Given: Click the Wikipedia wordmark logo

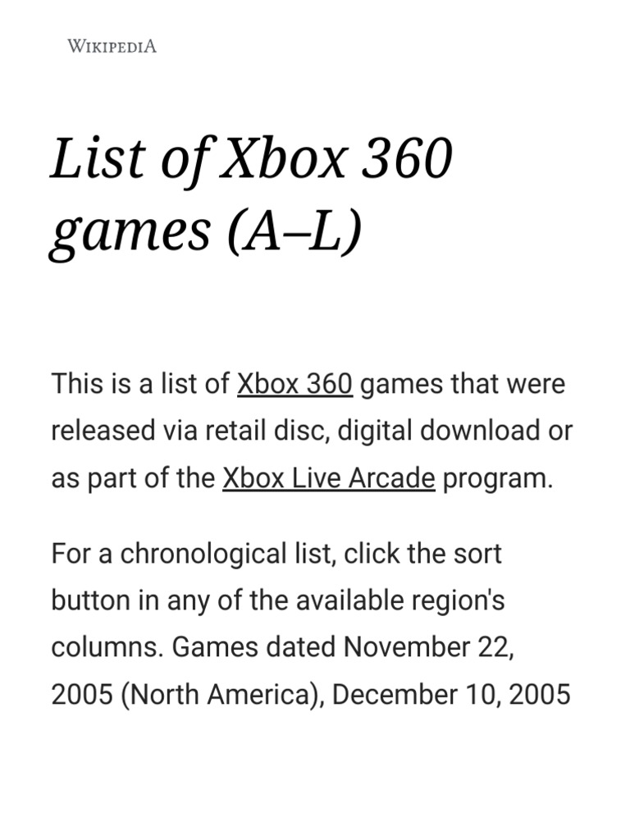Looking at the screenshot, I should coord(112,46).
